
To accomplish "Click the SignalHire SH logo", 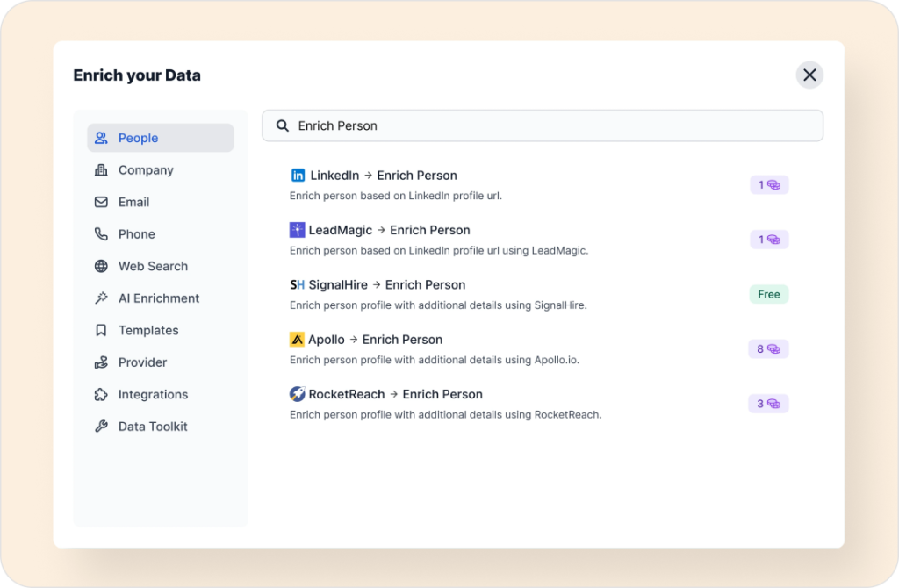I will (x=297, y=285).
